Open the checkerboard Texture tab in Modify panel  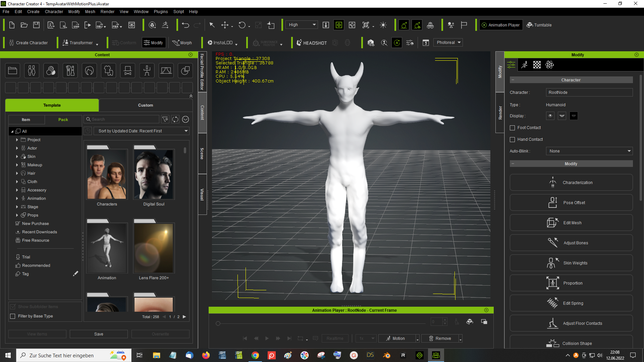tap(537, 65)
